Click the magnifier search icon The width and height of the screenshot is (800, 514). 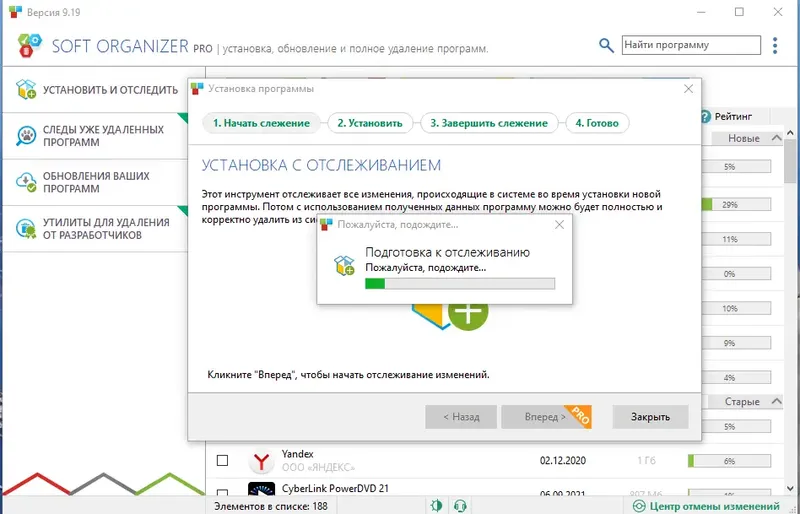click(606, 45)
